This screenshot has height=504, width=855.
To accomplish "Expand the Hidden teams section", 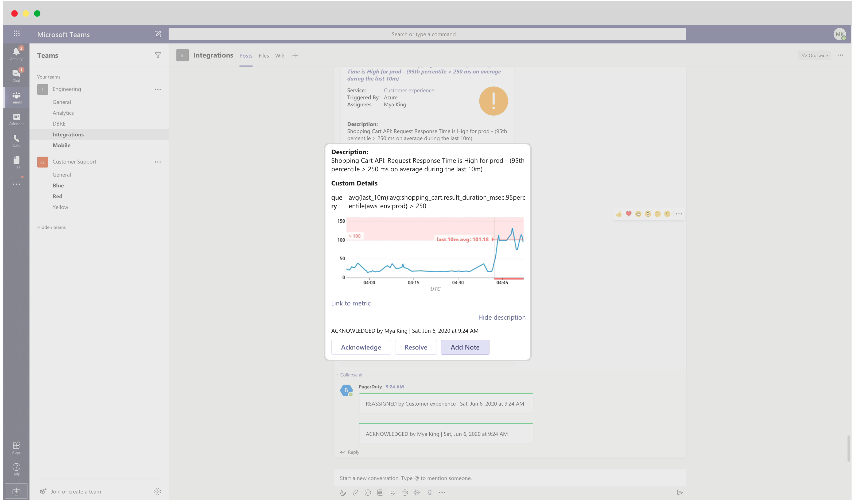I will (x=51, y=227).
